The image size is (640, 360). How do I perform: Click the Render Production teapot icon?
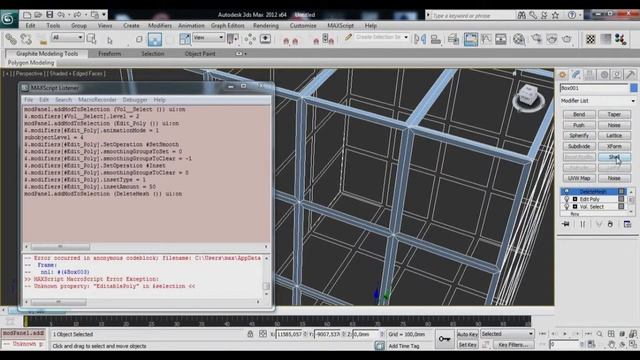(567, 39)
